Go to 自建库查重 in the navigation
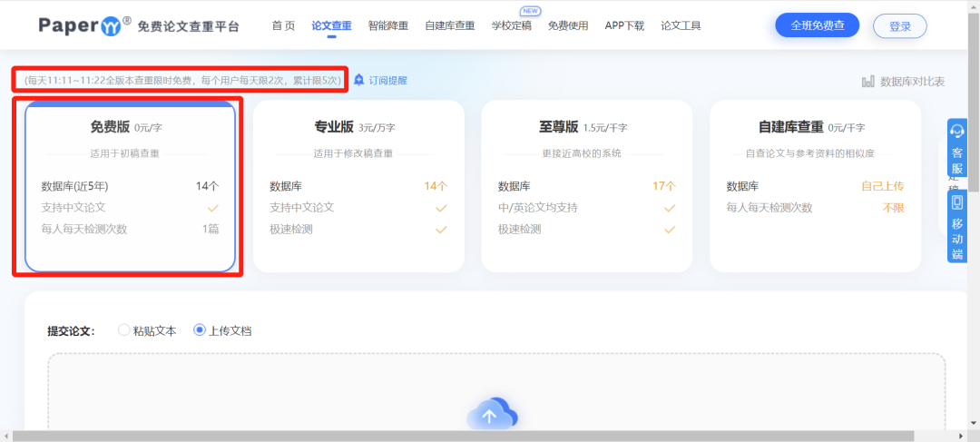The height and width of the screenshot is (442, 980). pos(449,26)
